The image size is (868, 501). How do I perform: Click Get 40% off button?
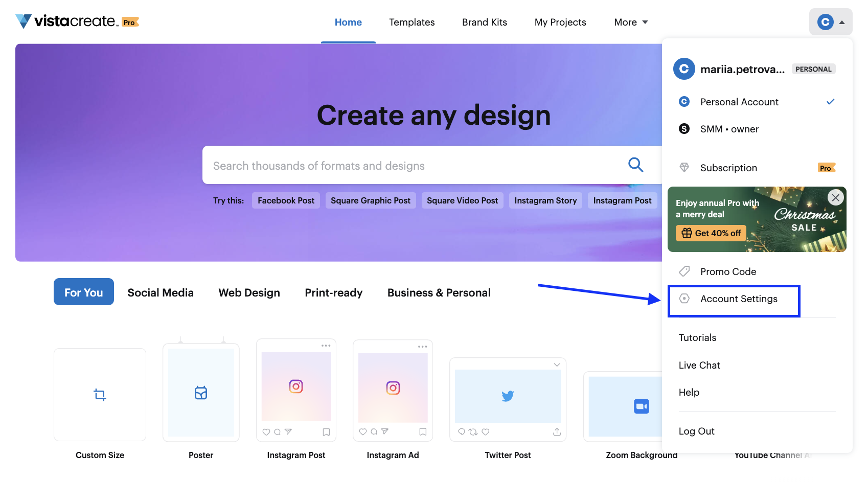tap(711, 233)
